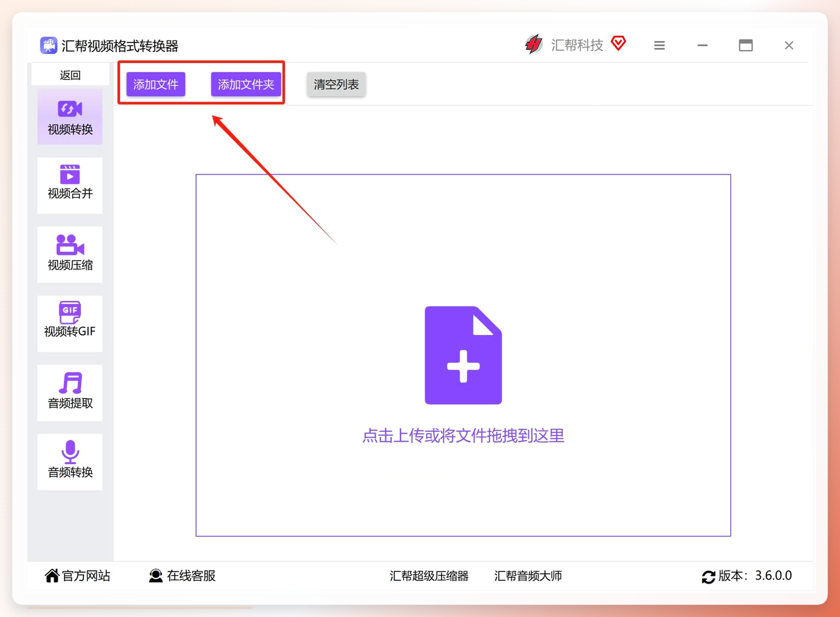Image resolution: width=840 pixels, height=617 pixels.
Task: Click the 汇帮科技 red lightning logo
Action: pos(534,44)
